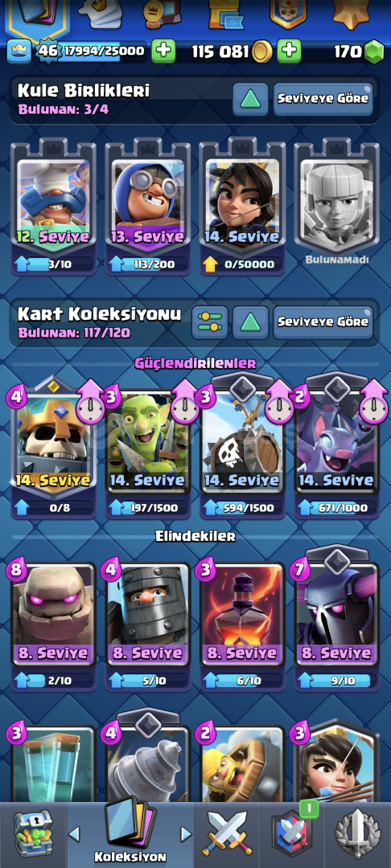Screen dimensions: 391x868
Task: Open the crossed swords battle tab
Action: tap(227, 833)
